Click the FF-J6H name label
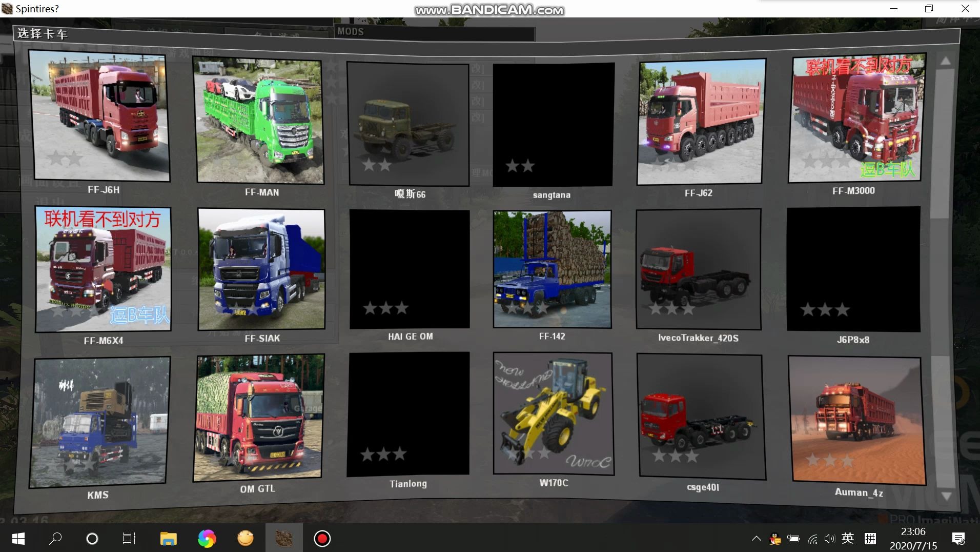The height and width of the screenshot is (552, 980). [104, 190]
